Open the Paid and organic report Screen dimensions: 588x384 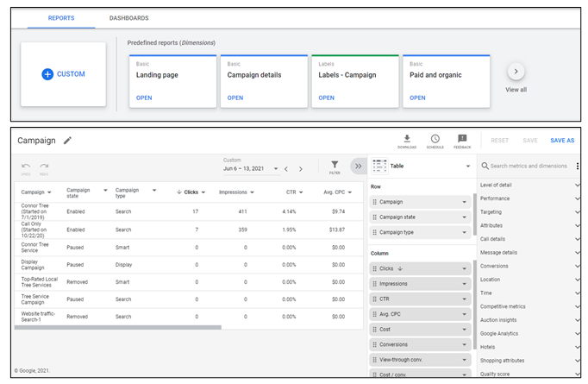click(x=417, y=98)
